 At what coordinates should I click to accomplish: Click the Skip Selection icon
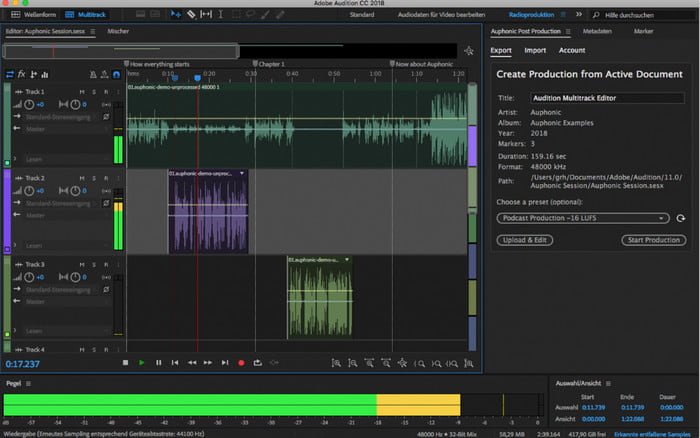point(274,363)
